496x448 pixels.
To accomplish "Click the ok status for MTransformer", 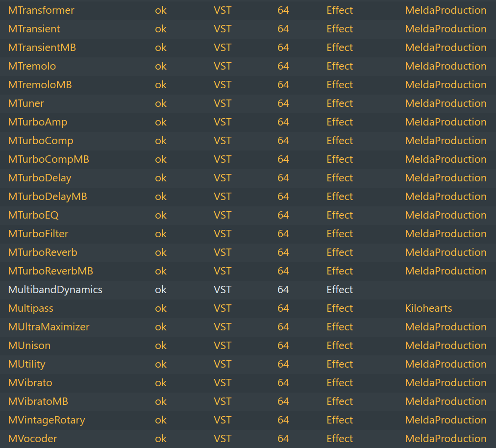I will (161, 10).
